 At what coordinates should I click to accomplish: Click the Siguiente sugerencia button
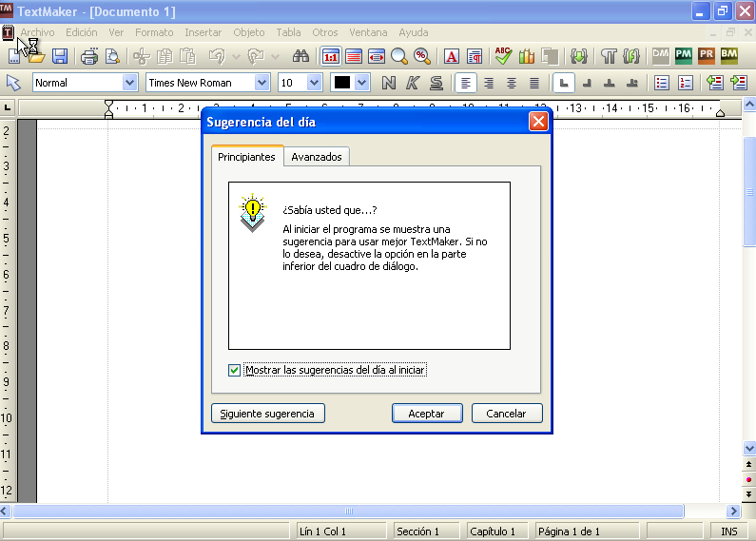(267, 414)
